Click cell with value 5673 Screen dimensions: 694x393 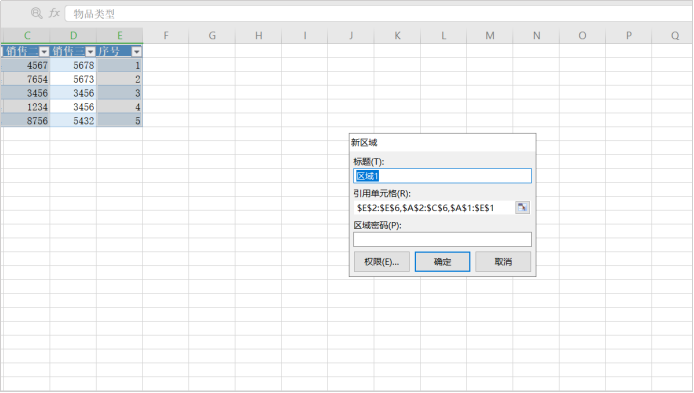[73, 79]
